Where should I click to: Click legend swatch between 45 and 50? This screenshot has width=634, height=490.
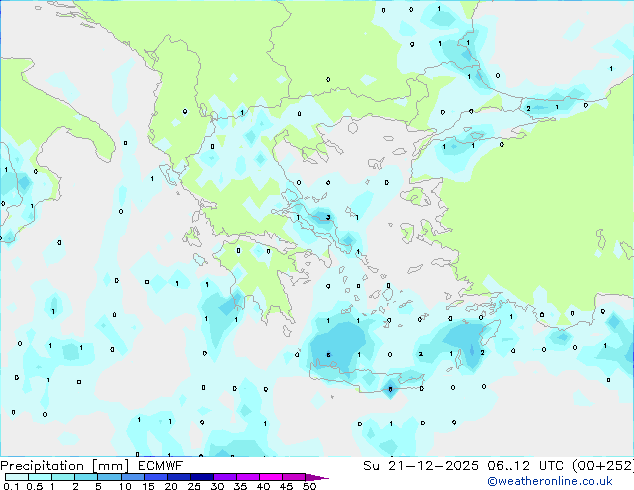click(294, 477)
